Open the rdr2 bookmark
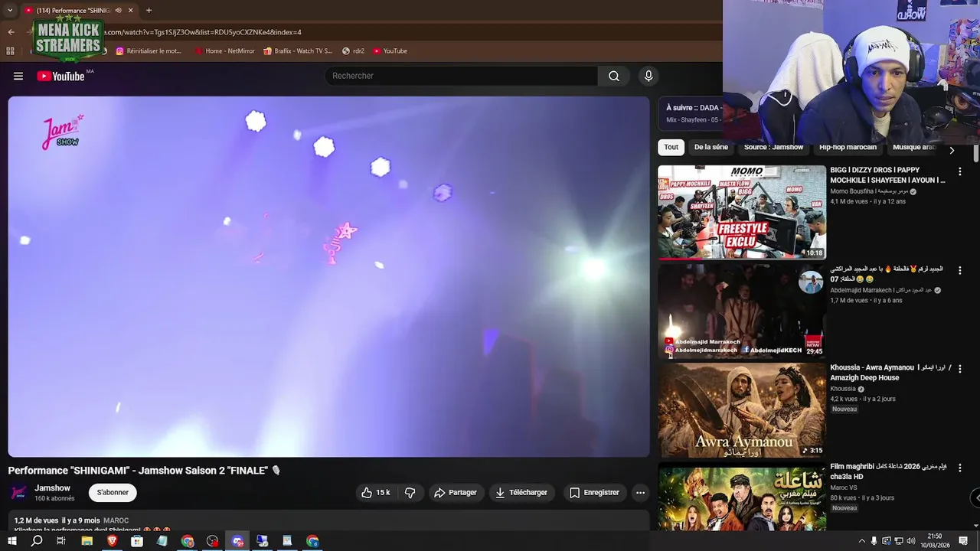980x551 pixels. click(353, 51)
